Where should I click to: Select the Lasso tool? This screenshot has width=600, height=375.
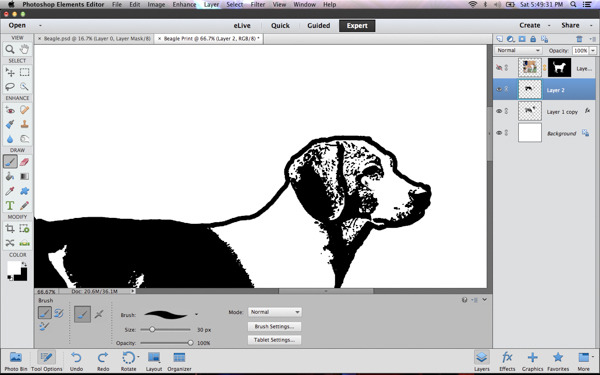(x=10, y=86)
